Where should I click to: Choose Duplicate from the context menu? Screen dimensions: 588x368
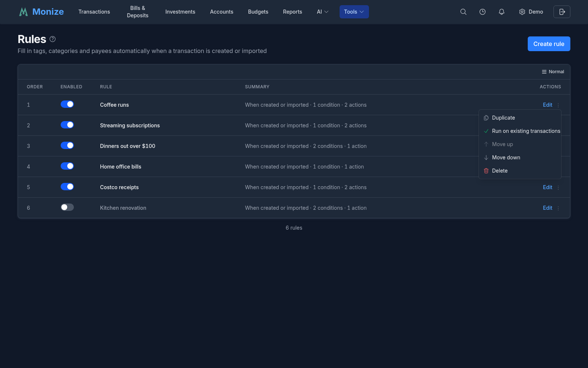pos(520,118)
